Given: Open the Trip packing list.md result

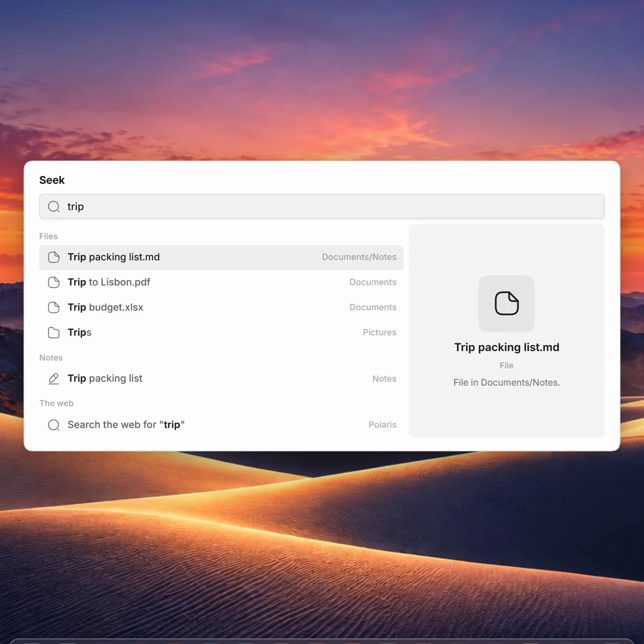Looking at the screenshot, I should [x=221, y=257].
